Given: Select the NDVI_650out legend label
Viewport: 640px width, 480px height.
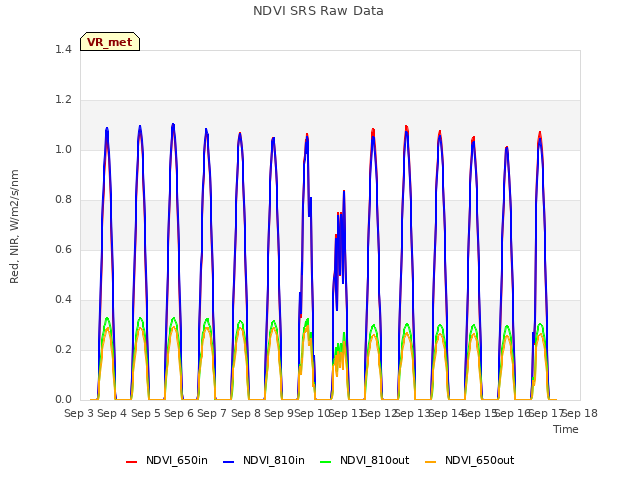Looking at the screenshot, I should pos(479,460).
